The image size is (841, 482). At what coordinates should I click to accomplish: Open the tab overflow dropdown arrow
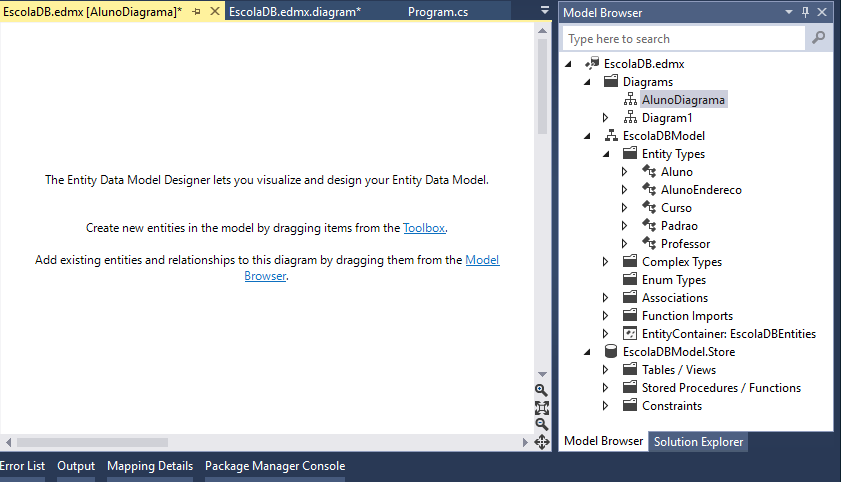(544, 10)
